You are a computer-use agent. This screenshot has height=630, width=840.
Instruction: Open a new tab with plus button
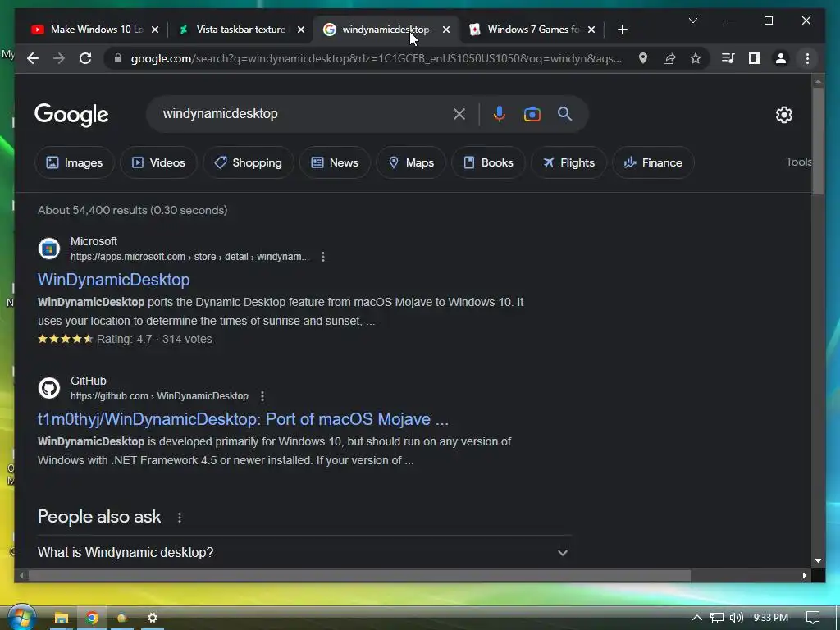point(622,30)
